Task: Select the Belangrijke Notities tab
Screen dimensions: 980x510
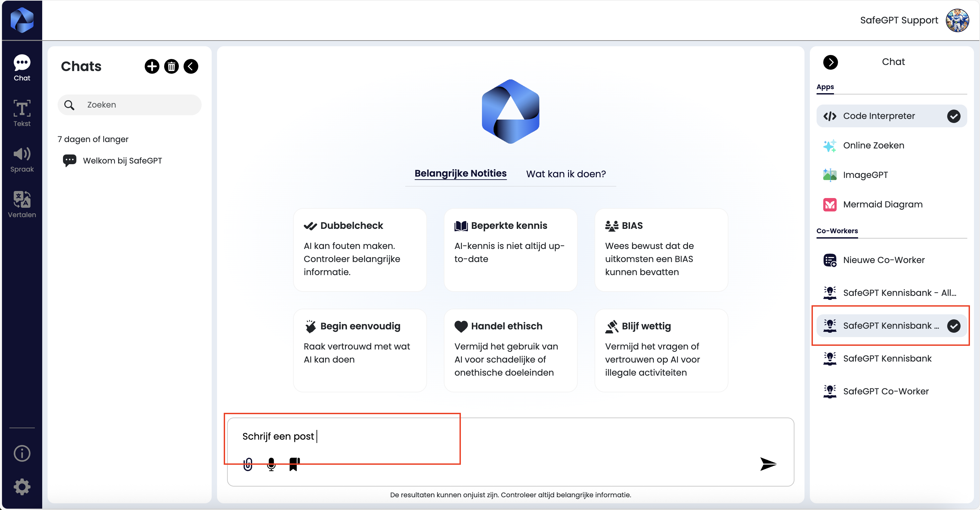Action: pos(460,174)
